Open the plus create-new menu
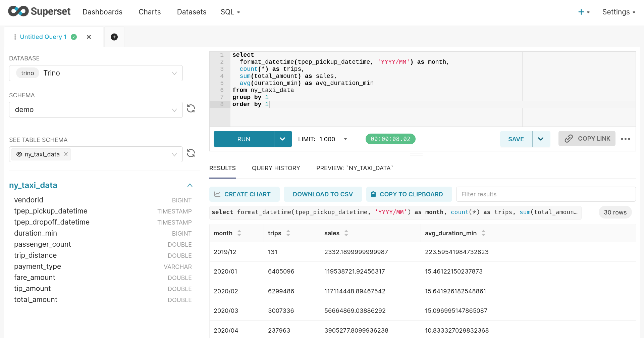The width and height of the screenshot is (644, 338). 584,12
